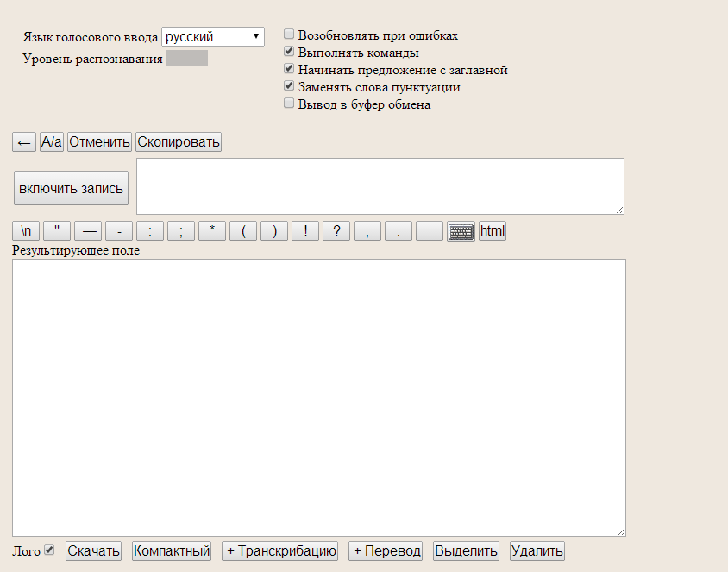Insert an asterisk symbol
The image size is (728, 572).
(212, 231)
